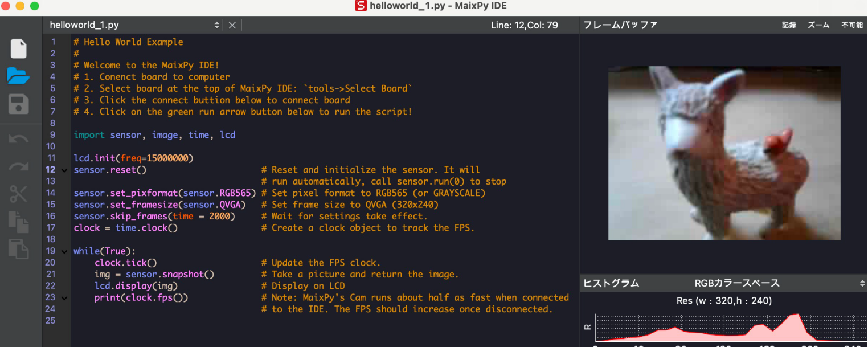
Task: Click the New File icon
Action: [x=19, y=48]
